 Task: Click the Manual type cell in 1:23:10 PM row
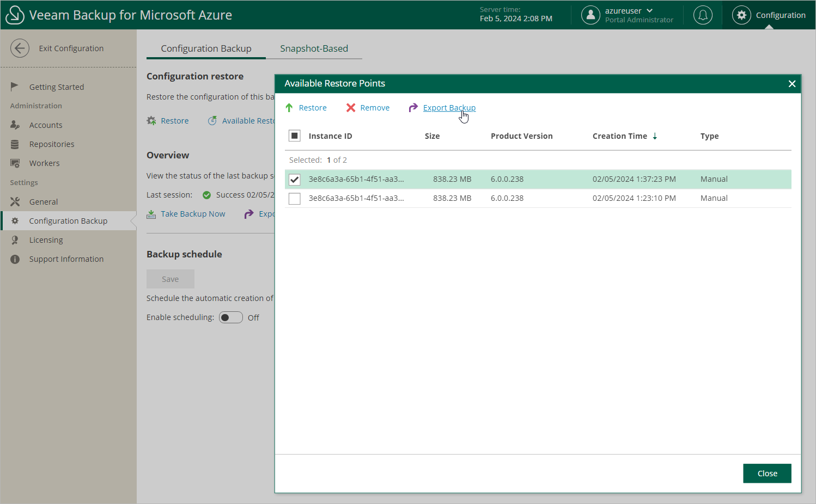click(714, 198)
